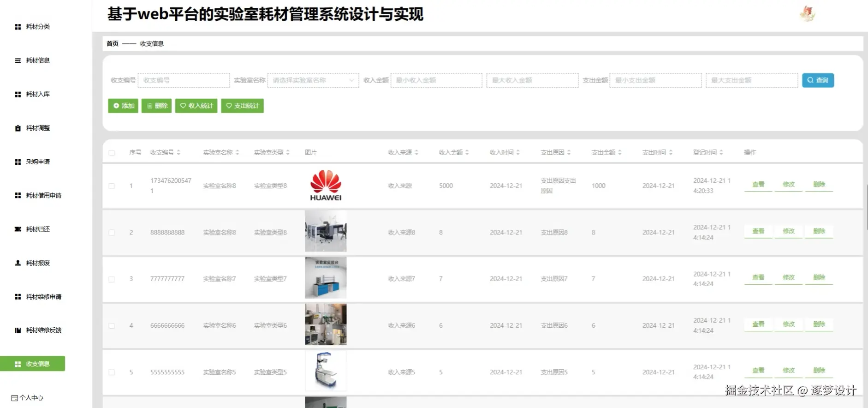Click the 耗材维修反馈 sidebar icon

pyautogui.click(x=18, y=330)
